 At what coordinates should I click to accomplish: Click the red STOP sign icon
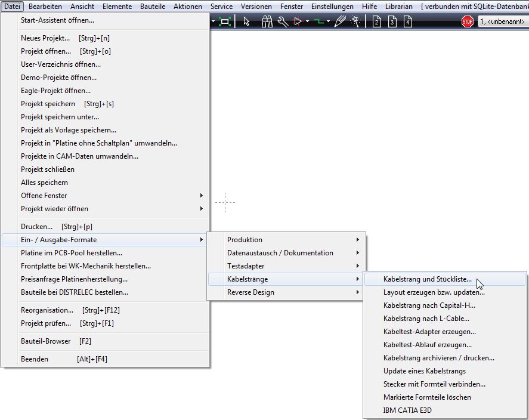468,22
